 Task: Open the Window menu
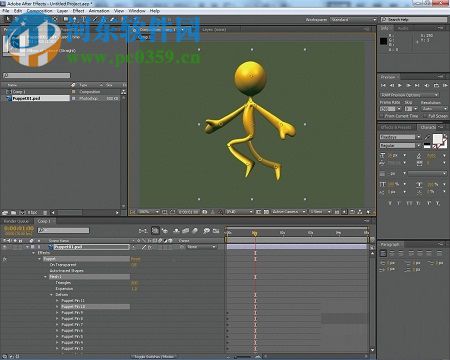(137, 11)
